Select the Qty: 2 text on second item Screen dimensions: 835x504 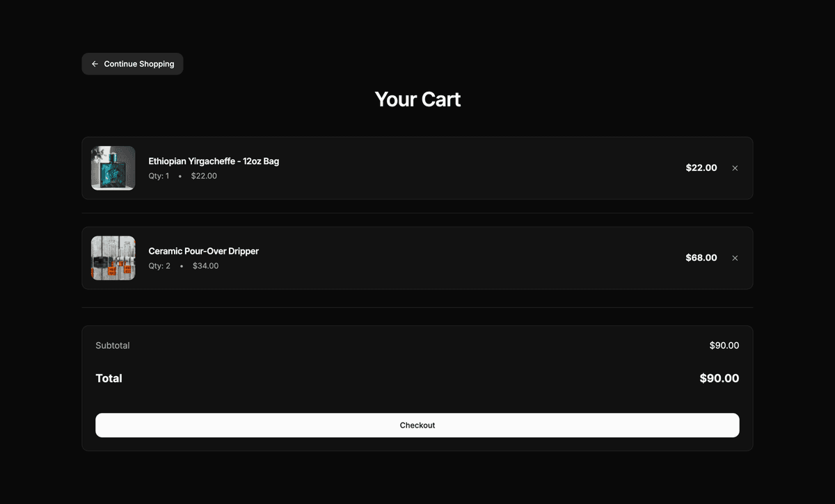click(159, 266)
